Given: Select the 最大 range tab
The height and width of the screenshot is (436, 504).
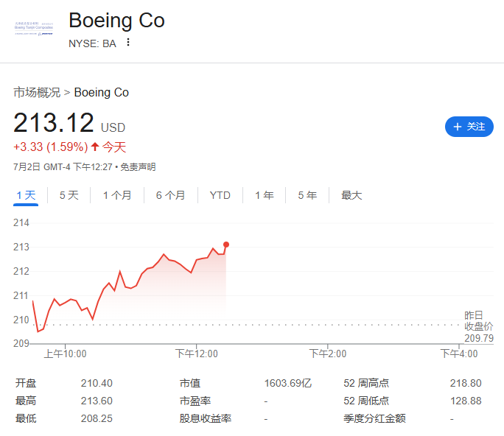Looking at the screenshot, I should point(351,195).
